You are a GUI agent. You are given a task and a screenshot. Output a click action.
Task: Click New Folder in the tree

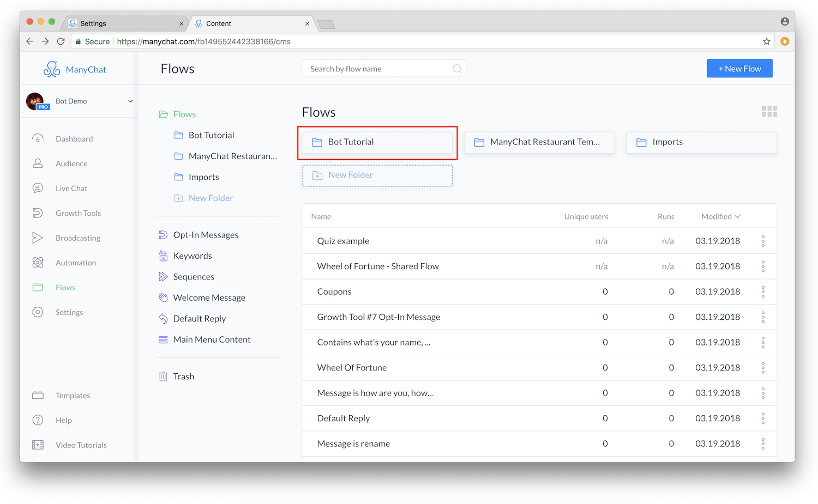210,198
